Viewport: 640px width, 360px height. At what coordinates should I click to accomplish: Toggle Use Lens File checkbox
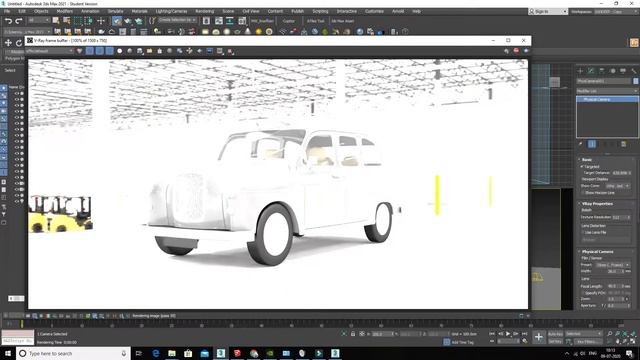(x=583, y=232)
